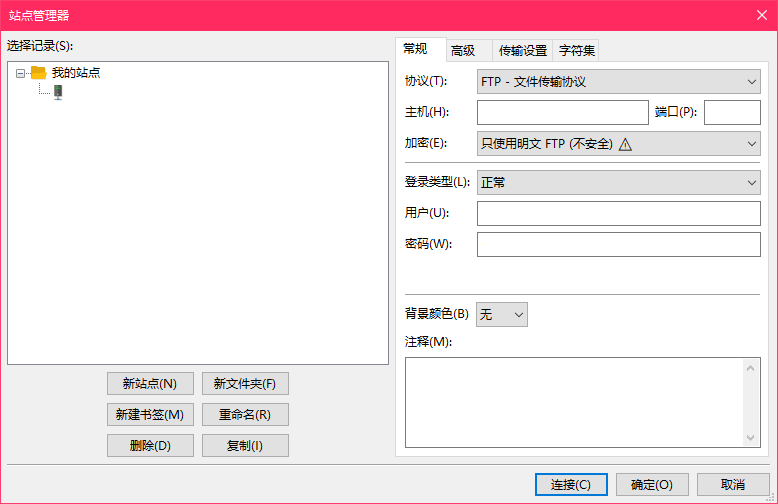Image resolution: width=778 pixels, height=504 pixels.
Task: Click the 新文件夹(F) button
Action: 245,383
